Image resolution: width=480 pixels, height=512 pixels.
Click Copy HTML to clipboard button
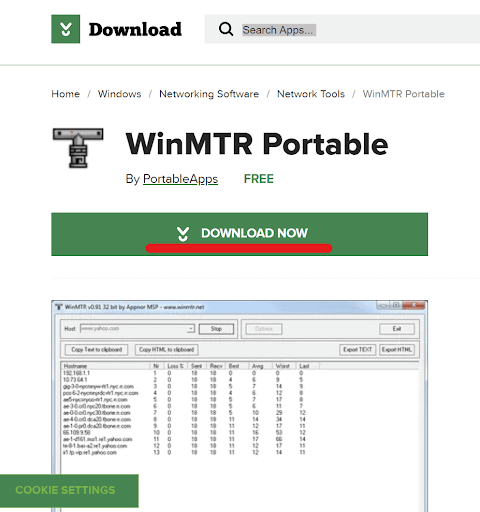pos(166,349)
